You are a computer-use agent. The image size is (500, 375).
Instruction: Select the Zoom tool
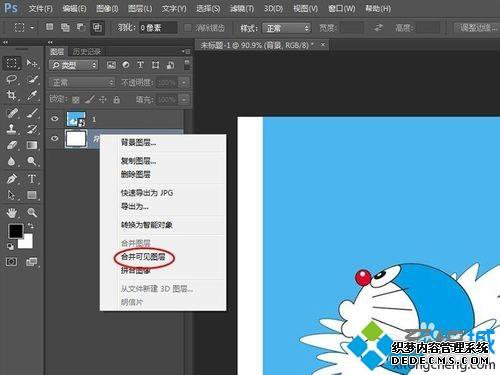coord(32,212)
